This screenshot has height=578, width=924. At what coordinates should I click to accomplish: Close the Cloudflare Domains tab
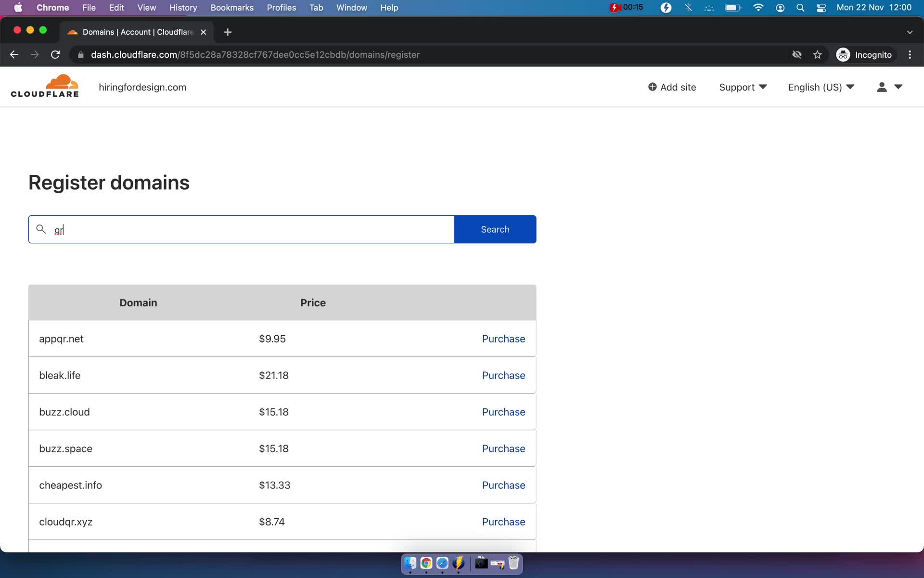[204, 32]
